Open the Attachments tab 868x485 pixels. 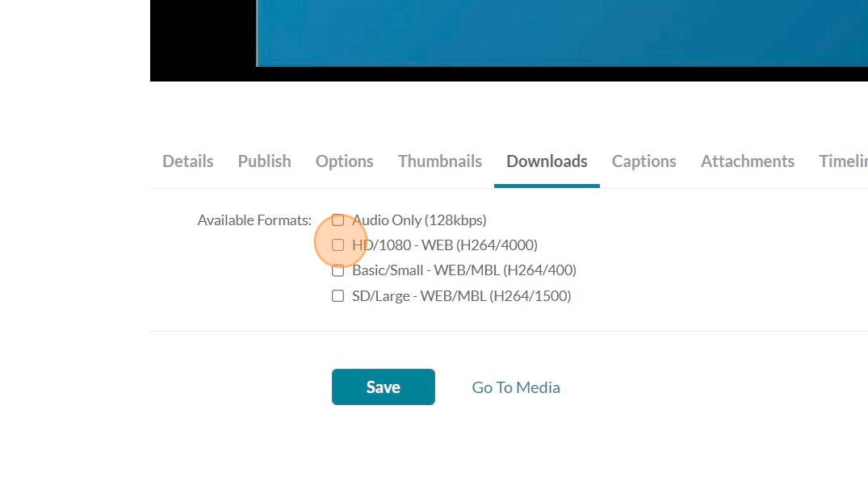[748, 161]
